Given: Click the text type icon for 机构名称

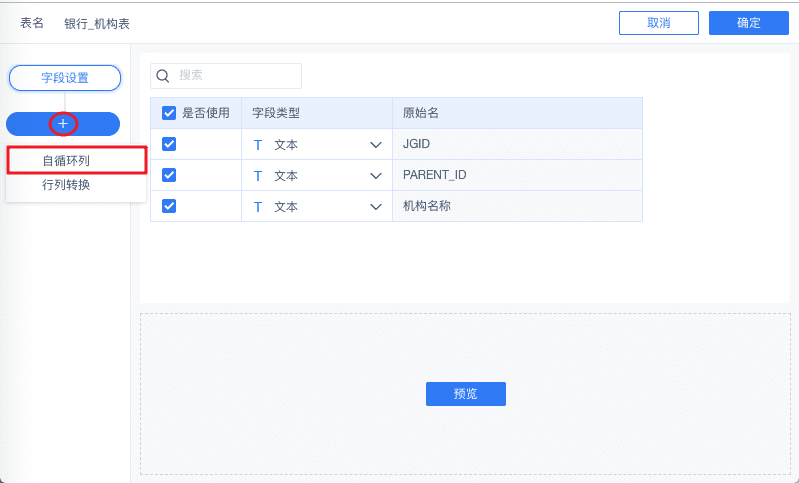Looking at the screenshot, I should (258, 207).
